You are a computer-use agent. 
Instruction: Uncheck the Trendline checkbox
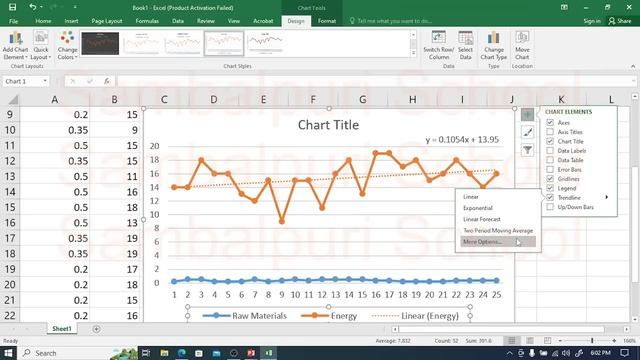[x=550, y=198]
